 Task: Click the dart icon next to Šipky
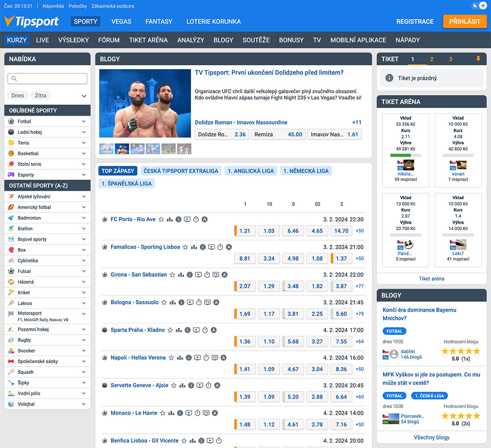[x=11, y=382]
